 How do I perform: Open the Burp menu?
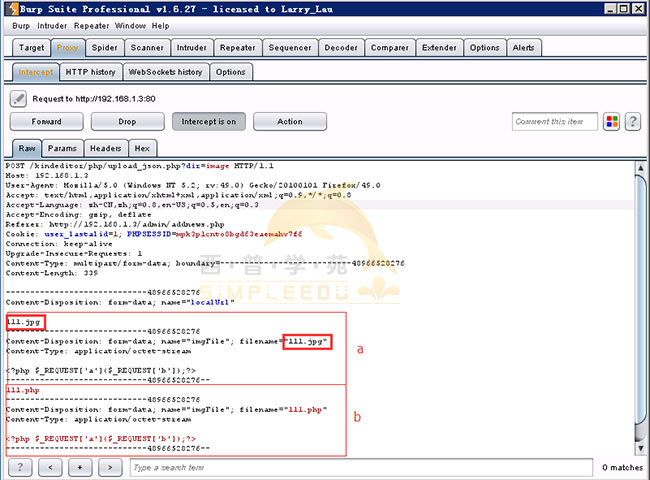coord(21,26)
